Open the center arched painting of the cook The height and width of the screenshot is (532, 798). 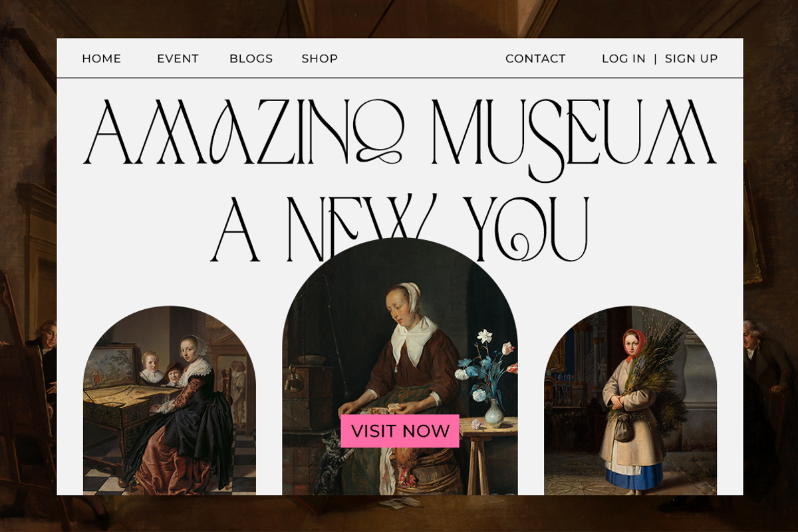pos(400,366)
